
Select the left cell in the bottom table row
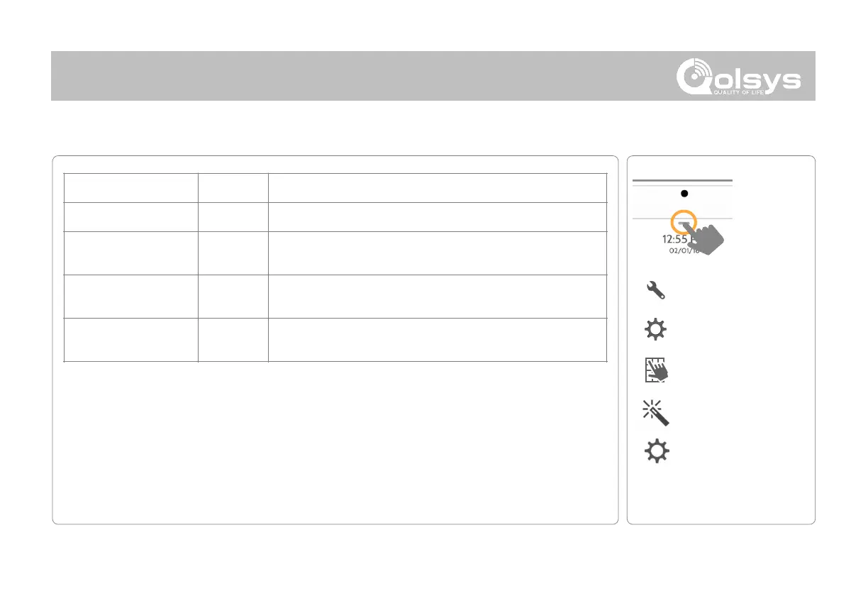130,340
